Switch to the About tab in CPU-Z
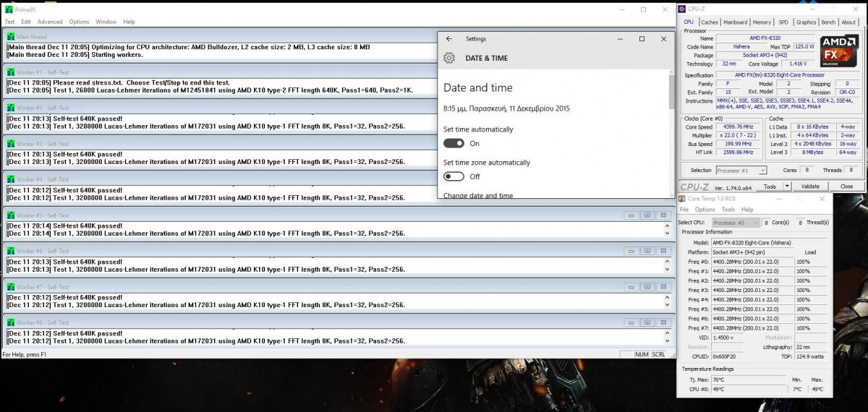 pyautogui.click(x=848, y=22)
